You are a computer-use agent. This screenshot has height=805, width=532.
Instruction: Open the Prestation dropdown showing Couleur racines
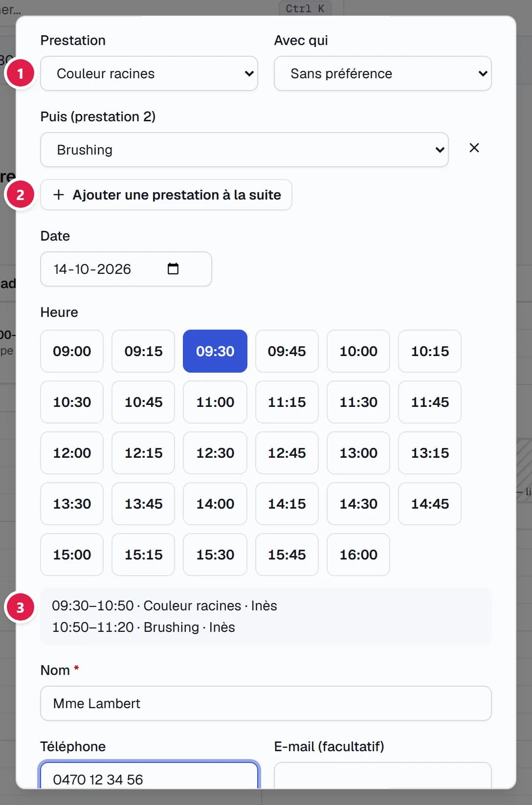coord(149,73)
